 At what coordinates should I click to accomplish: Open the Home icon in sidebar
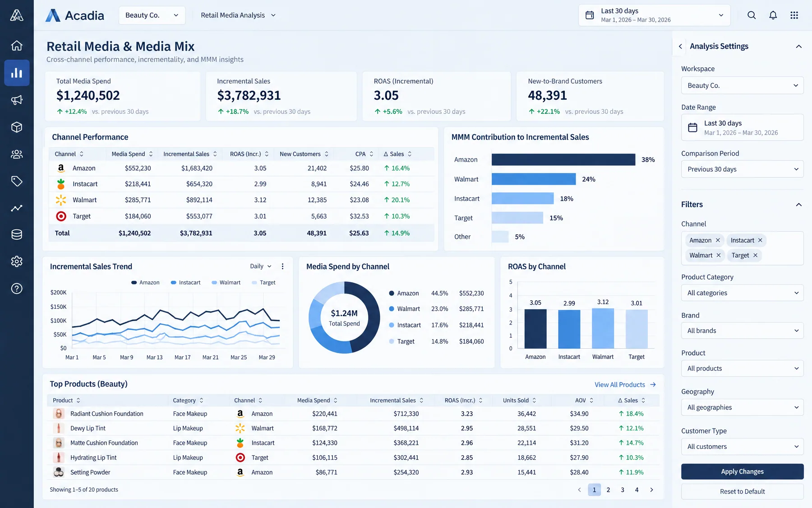click(17, 46)
